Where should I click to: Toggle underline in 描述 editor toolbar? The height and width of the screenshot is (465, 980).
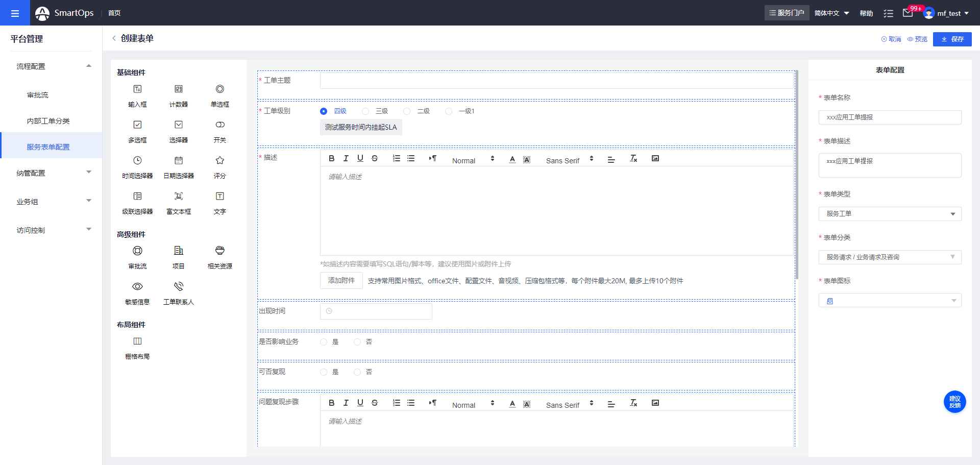pos(360,159)
